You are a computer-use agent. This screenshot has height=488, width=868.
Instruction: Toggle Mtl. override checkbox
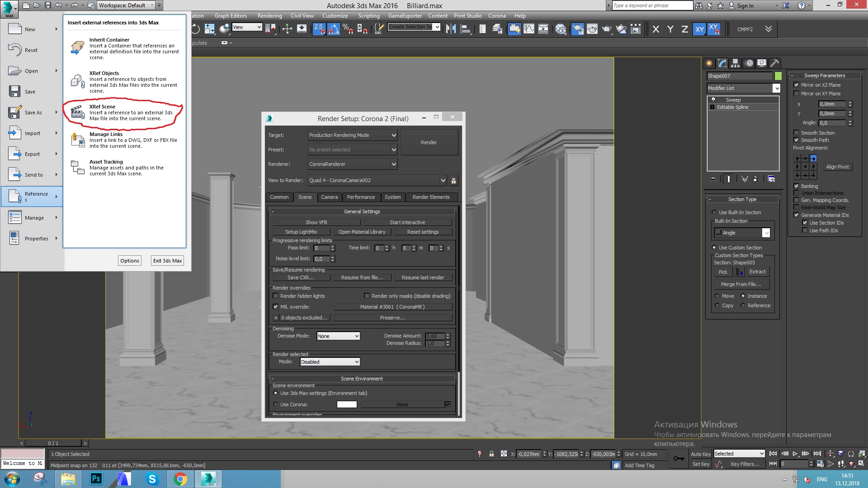pos(275,306)
